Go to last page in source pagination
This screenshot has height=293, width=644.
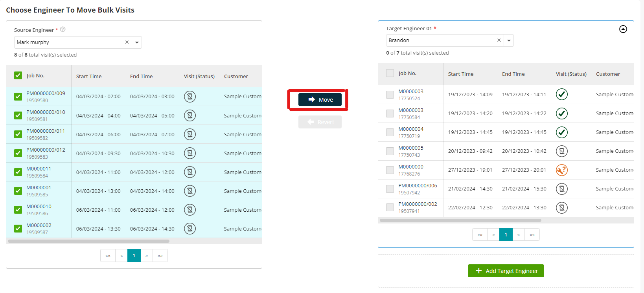[x=160, y=256]
